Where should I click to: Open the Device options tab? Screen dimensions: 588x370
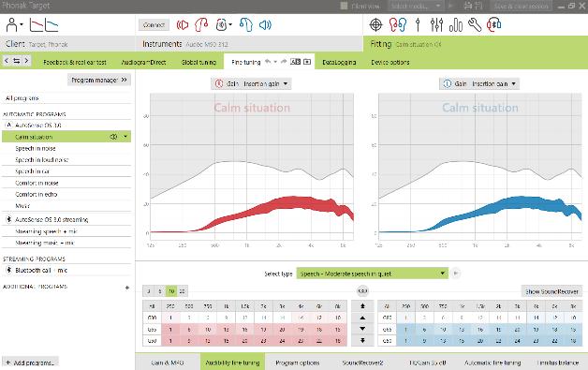(390, 63)
